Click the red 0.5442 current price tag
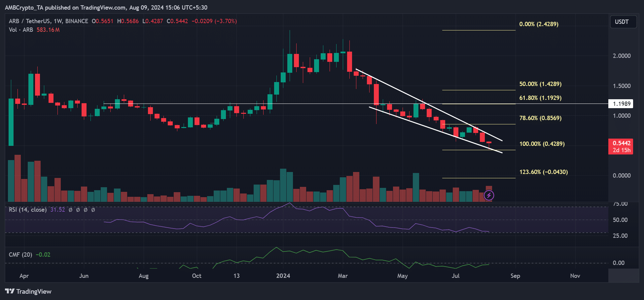The width and height of the screenshot is (644, 300). (621, 147)
